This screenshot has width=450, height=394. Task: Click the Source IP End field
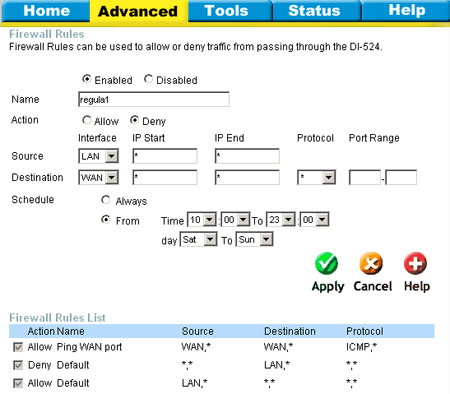(x=247, y=156)
